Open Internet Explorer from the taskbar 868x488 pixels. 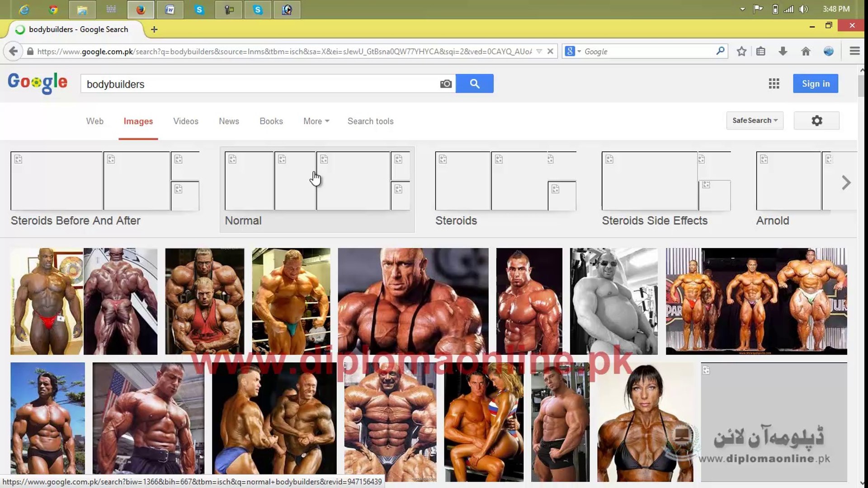[24, 9]
